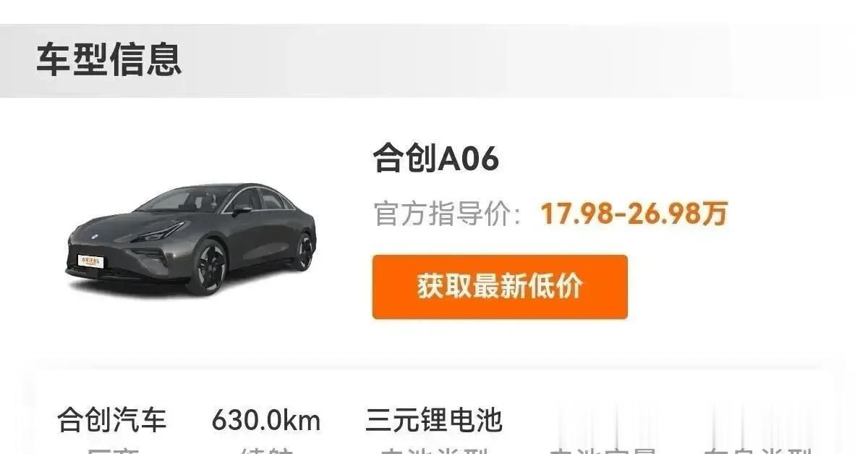
Task: Tap the orange 获取最新低价 button
Action: pyautogui.click(x=500, y=287)
